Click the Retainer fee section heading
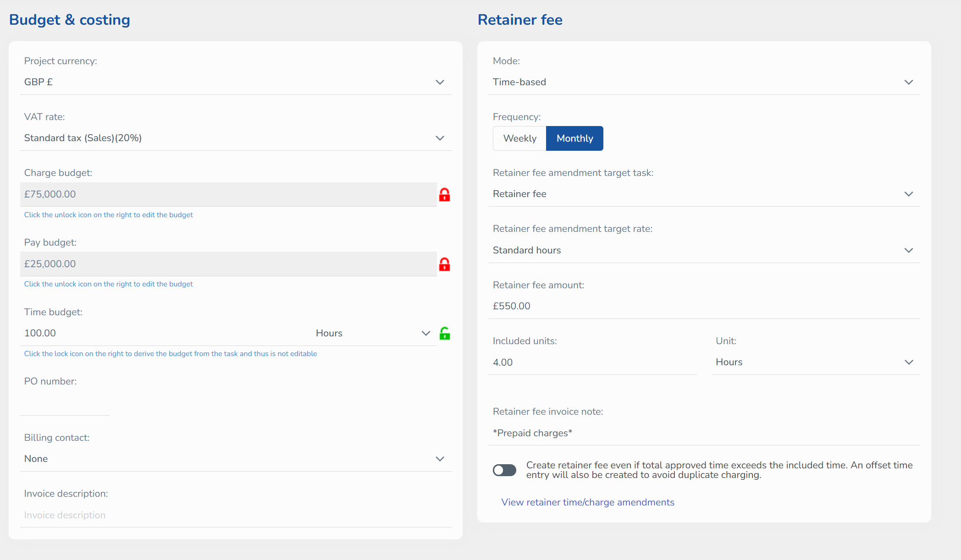 point(520,20)
